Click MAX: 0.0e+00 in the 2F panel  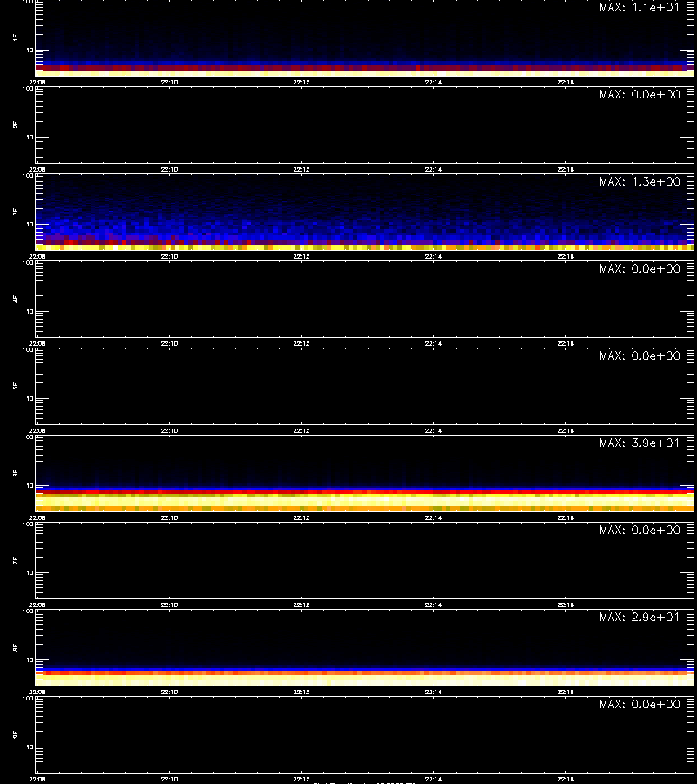click(x=639, y=94)
